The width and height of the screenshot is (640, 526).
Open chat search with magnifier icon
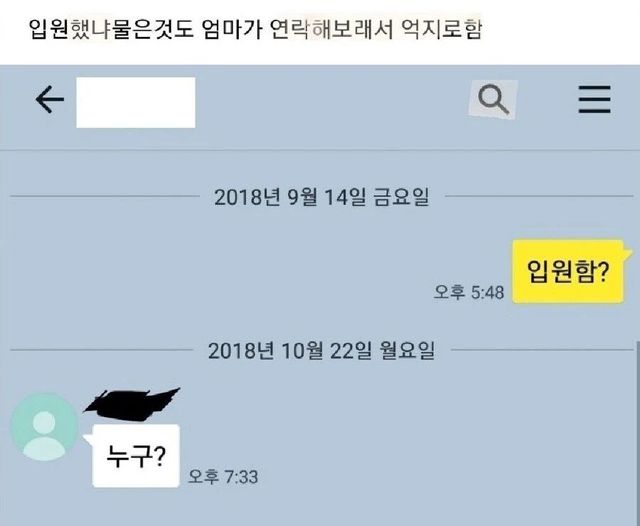[493, 99]
